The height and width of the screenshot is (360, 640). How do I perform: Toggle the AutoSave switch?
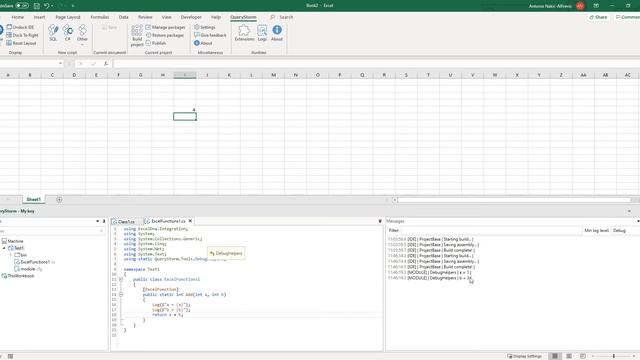[x=22, y=6]
